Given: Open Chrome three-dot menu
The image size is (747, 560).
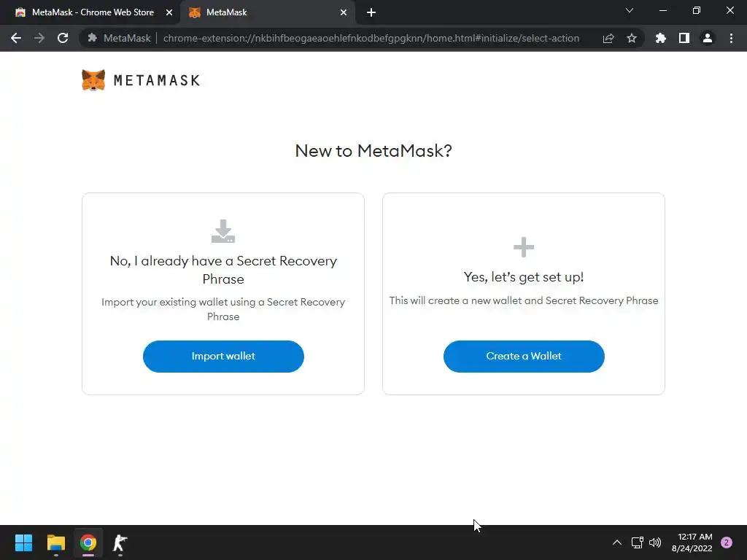Looking at the screenshot, I should pyautogui.click(x=731, y=38).
